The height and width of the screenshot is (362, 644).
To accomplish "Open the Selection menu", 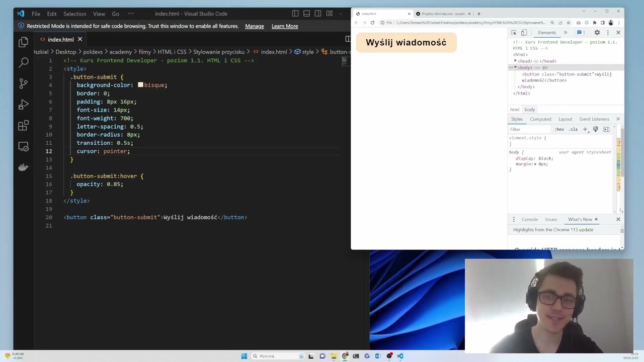I will tap(74, 14).
